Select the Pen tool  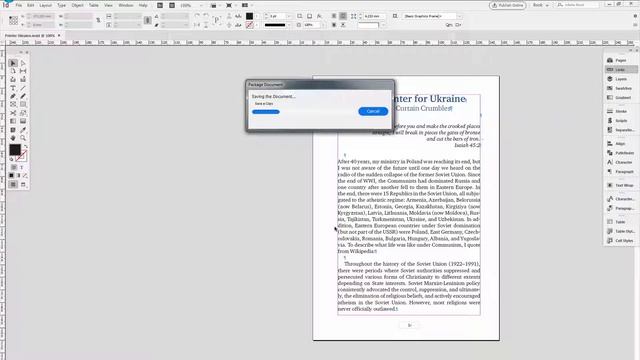click(x=13, y=96)
